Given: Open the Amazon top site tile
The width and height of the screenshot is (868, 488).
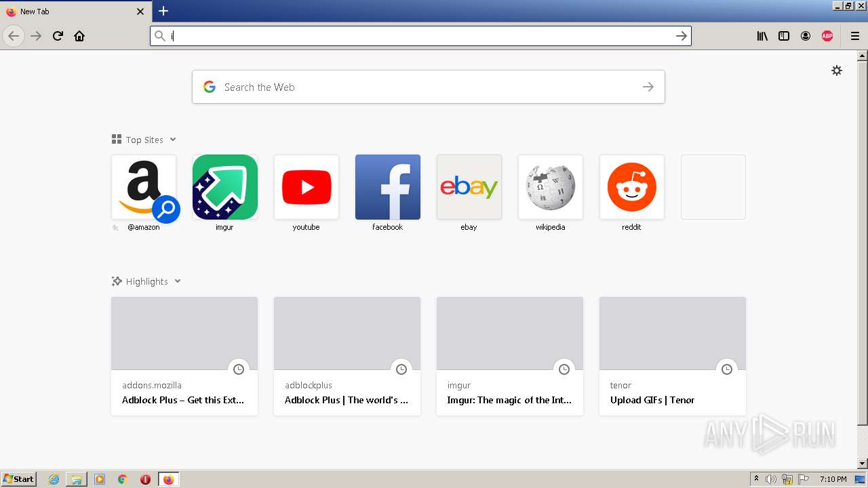Looking at the screenshot, I should [x=144, y=187].
